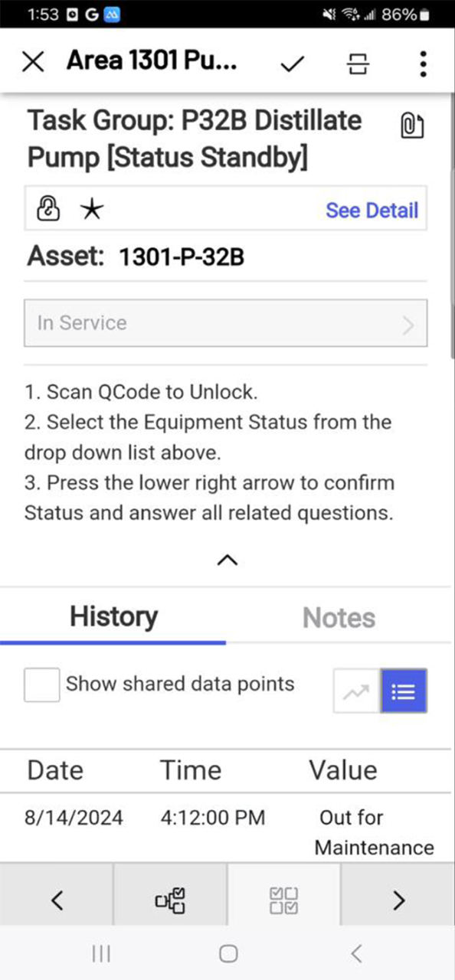The height and width of the screenshot is (980, 455).
Task: Open the In Service status dropdown
Action: pyautogui.click(x=226, y=323)
